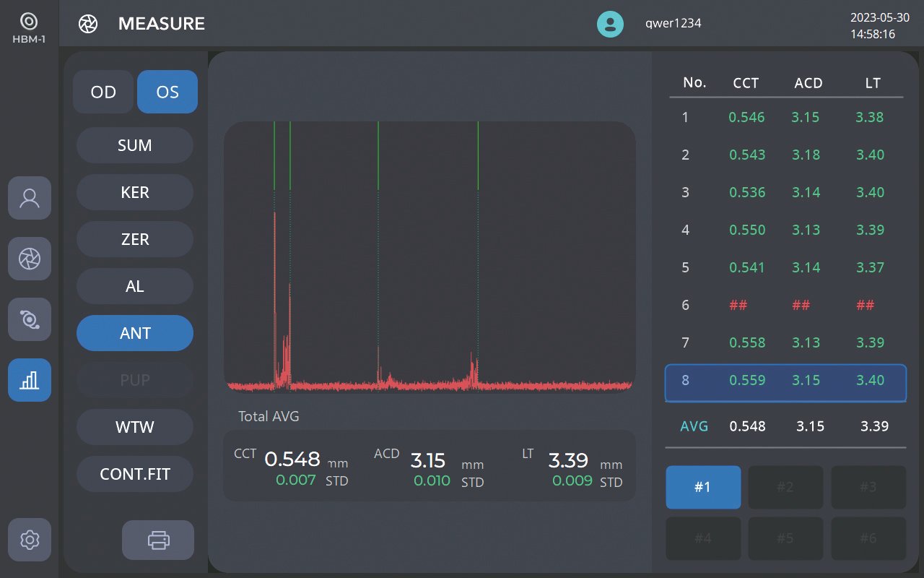The image size is (924, 578).
Task: Click the aperture measure icon in sidebar
Action: pos(30,259)
